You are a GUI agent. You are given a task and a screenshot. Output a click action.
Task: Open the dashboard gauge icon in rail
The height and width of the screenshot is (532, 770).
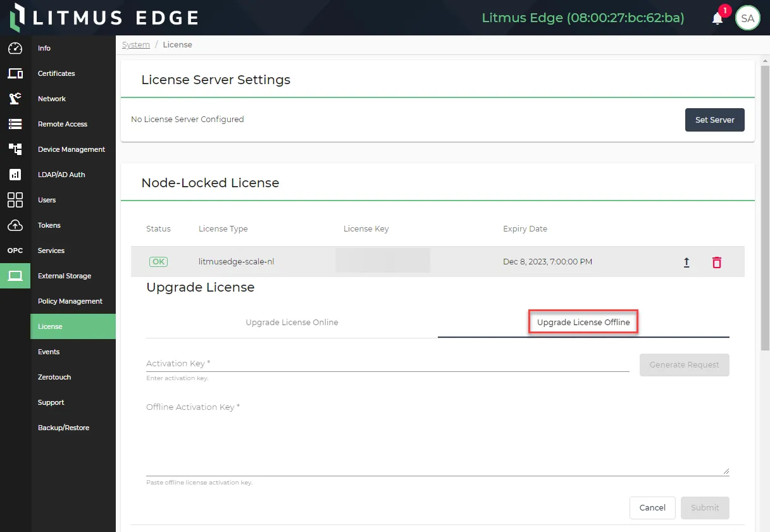(15, 48)
